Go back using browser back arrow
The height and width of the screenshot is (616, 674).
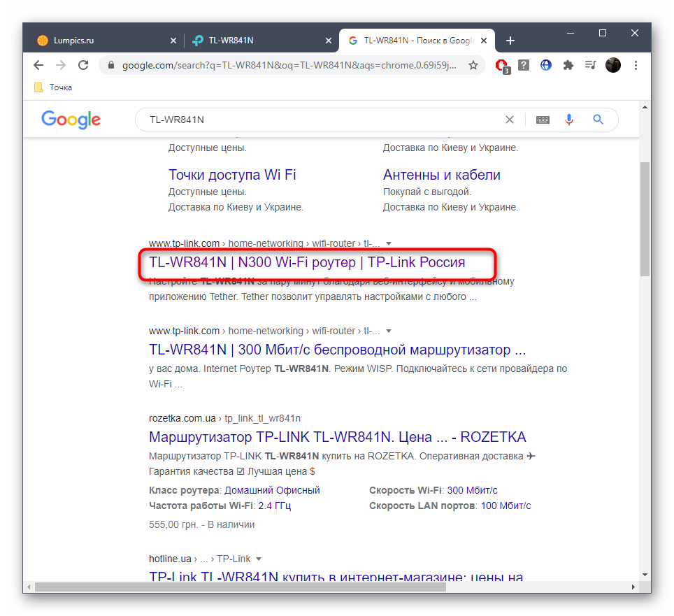pos(38,65)
